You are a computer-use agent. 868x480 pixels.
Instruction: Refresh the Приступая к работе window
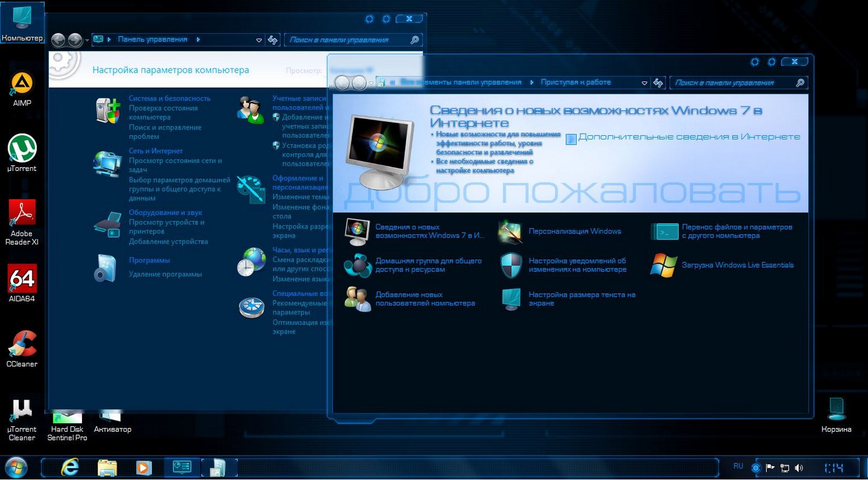pyautogui.click(x=658, y=83)
